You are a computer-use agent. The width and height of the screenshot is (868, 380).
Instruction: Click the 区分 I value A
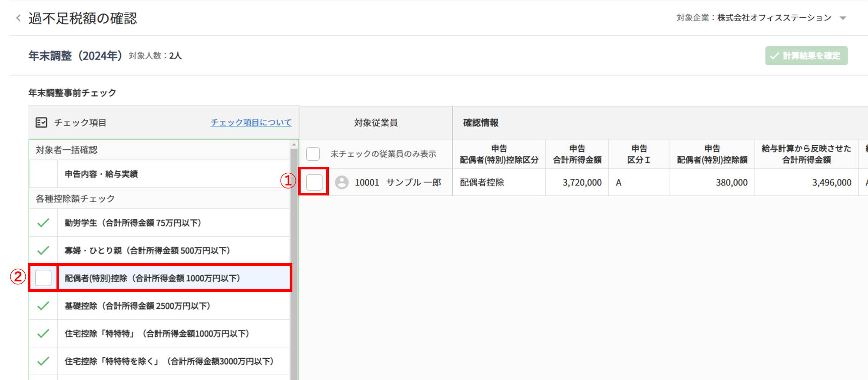tap(619, 182)
